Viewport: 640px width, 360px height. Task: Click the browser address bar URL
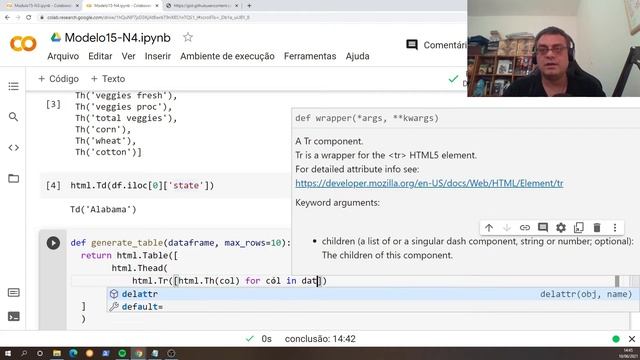coord(148,18)
